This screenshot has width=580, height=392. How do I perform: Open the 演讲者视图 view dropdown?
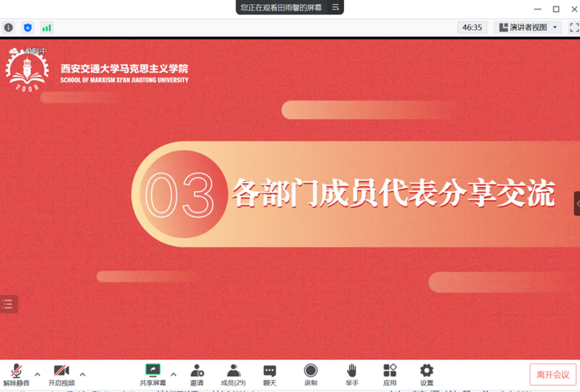[x=528, y=28]
